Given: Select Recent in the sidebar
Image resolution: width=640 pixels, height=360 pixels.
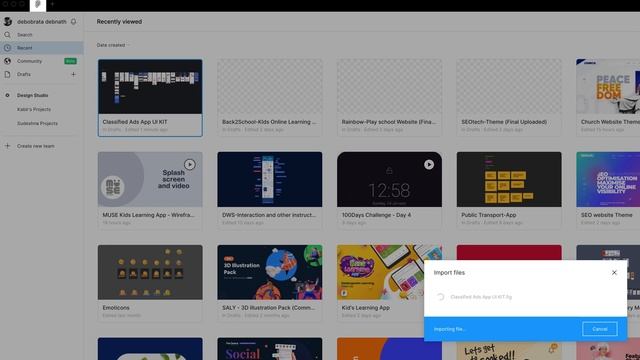Looking at the screenshot, I should (42, 48).
